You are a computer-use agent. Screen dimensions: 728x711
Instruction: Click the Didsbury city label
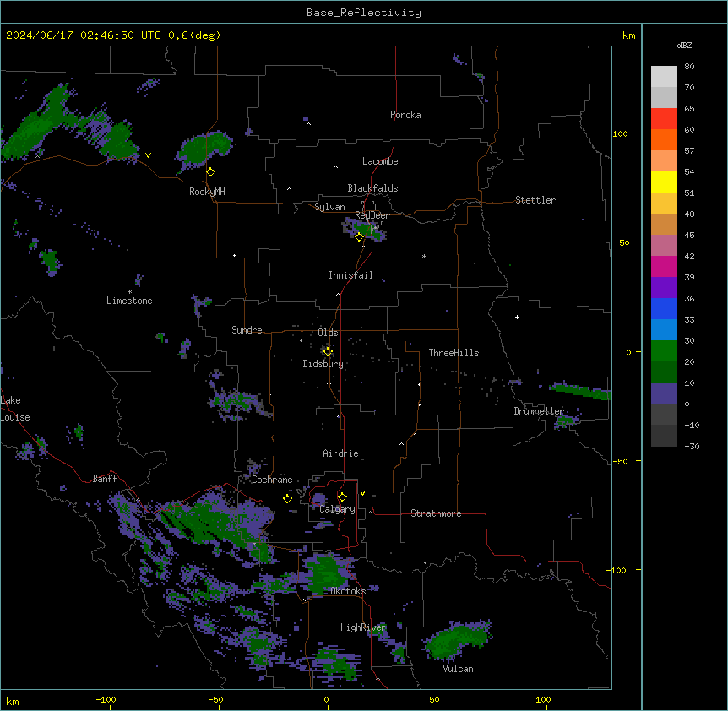[x=323, y=364]
